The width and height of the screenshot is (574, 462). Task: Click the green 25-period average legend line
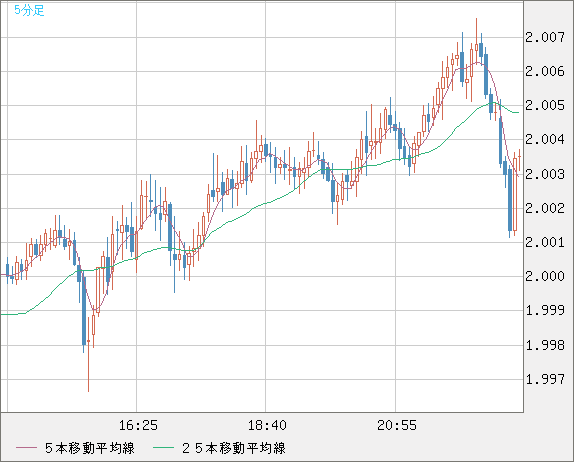click(163, 448)
